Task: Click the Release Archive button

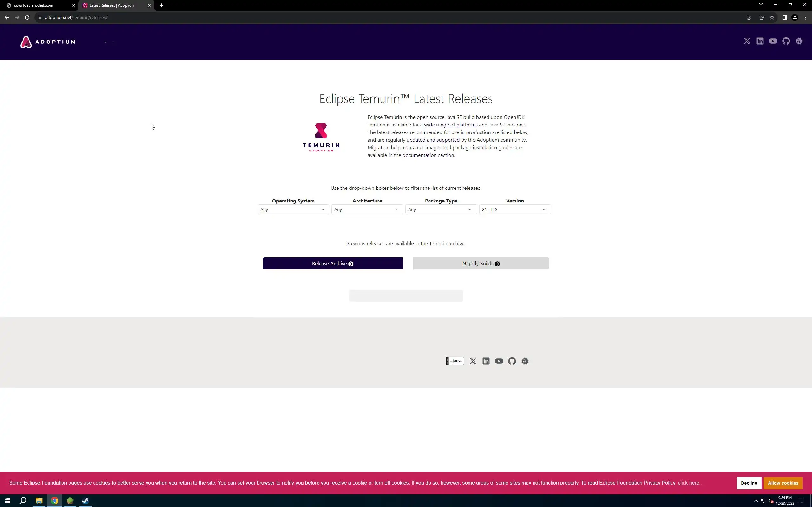Action: point(332,264)
